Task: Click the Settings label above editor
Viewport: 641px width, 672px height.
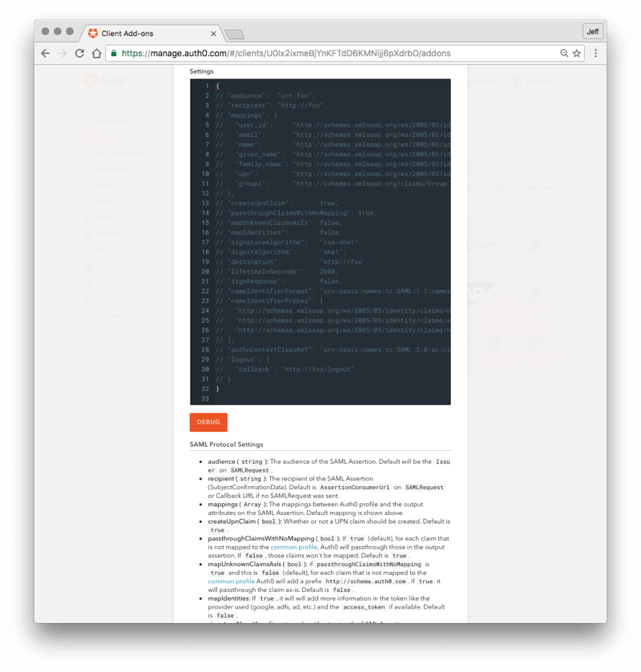Action: click(x=202, y=71)
